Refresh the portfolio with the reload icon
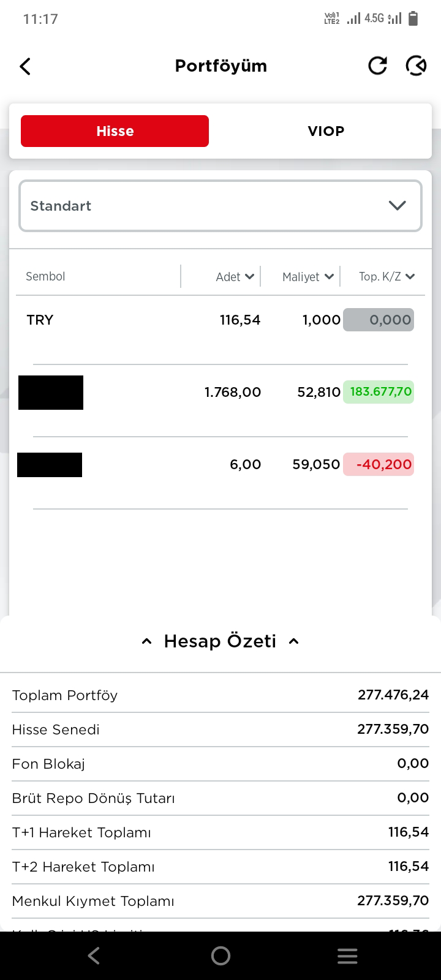 (x=377, y=66)
